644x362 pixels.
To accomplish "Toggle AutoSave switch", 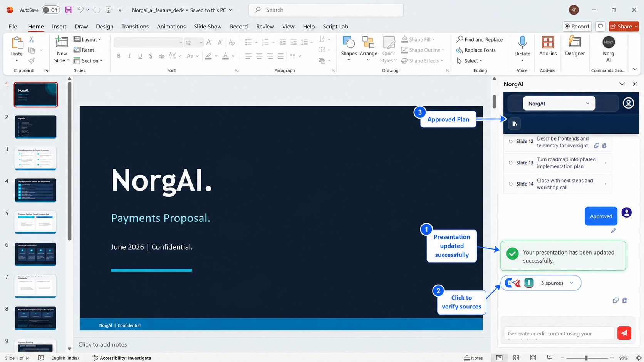I will (x=51, y=10).
